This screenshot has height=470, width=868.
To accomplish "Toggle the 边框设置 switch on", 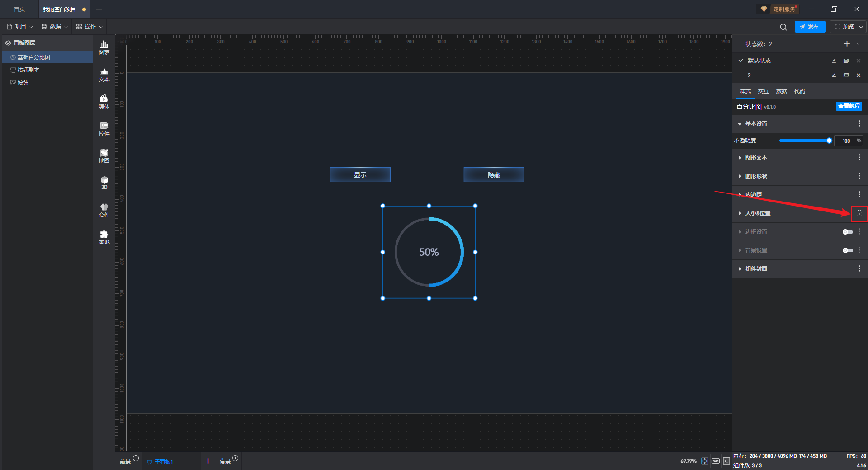I will [848, 232].
